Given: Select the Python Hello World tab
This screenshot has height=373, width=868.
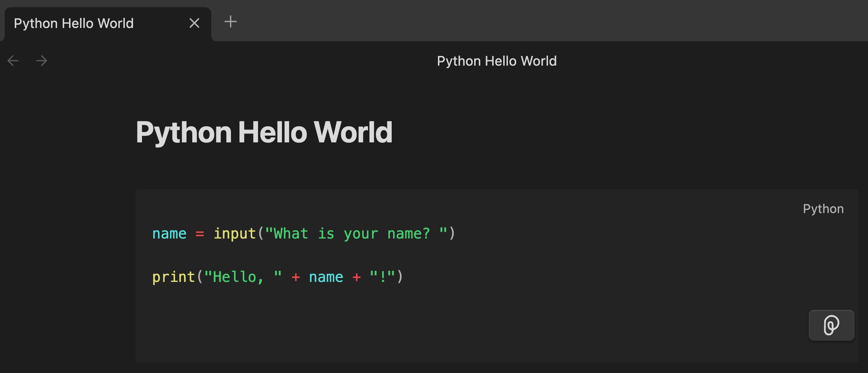Looking at the screenshot, I should (x=73, y=23).
